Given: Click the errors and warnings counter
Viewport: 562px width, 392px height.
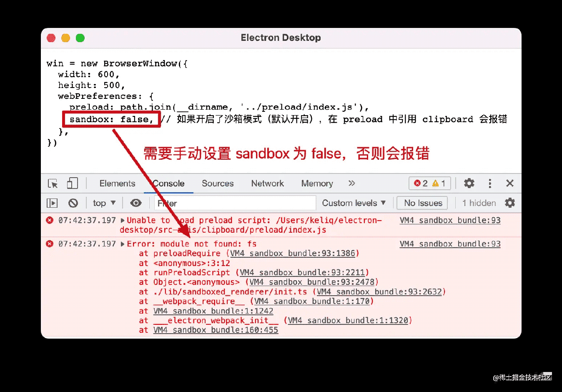Looking at the screenshot, I should tap(430, 183).
